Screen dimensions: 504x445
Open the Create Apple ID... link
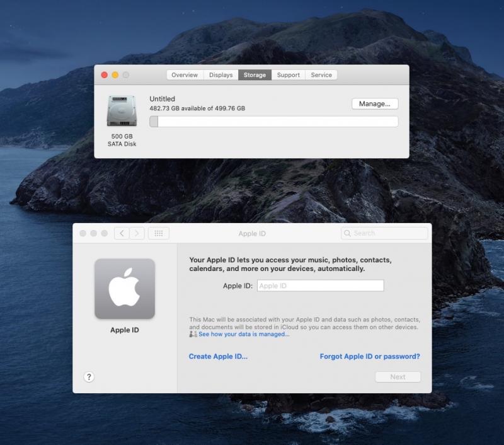[x=218, y=356]
